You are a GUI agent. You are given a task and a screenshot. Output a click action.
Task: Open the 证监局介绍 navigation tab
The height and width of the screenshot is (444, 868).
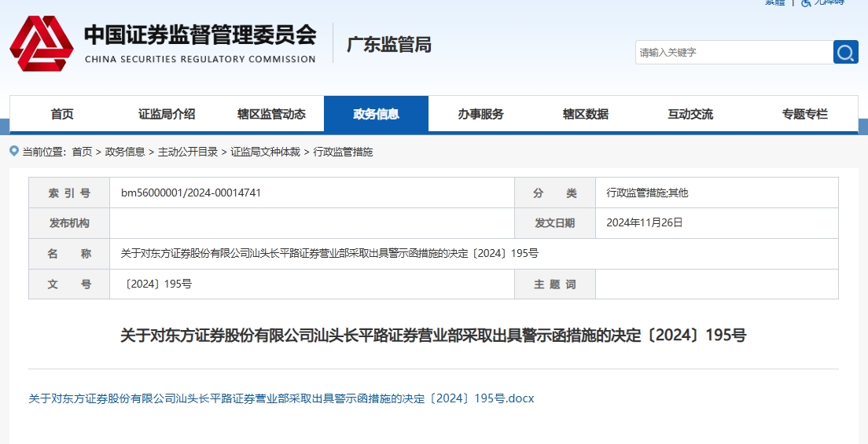[x=167, y=114]
